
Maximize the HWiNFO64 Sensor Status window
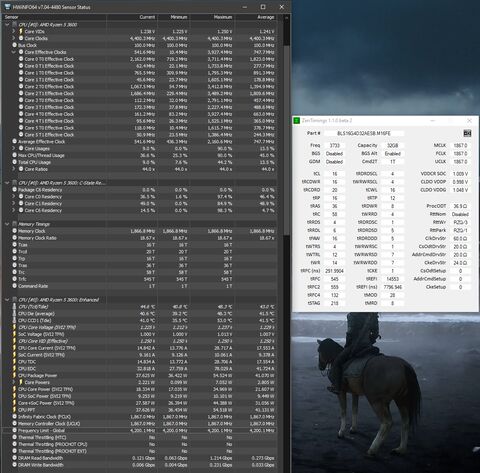point(263,7)
